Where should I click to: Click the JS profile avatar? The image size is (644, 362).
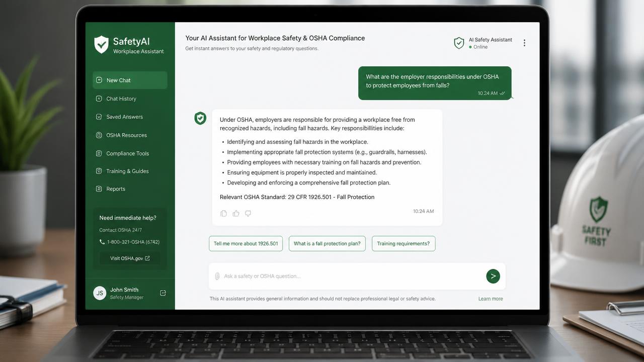(100, 293)
